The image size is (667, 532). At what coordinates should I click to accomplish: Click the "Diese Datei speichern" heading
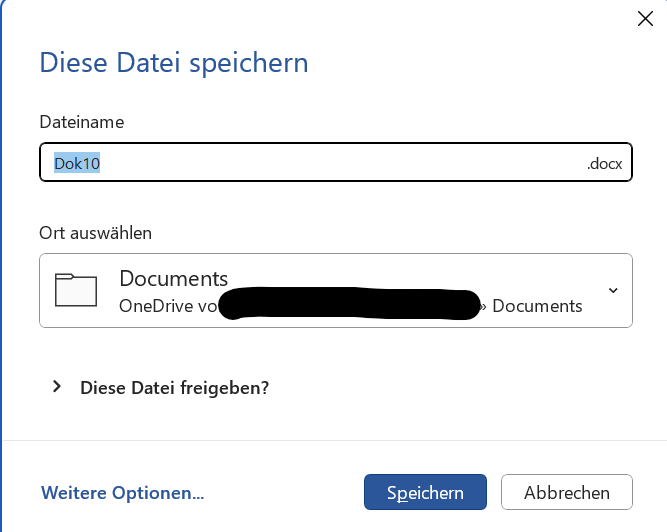[x=173, y=63]
